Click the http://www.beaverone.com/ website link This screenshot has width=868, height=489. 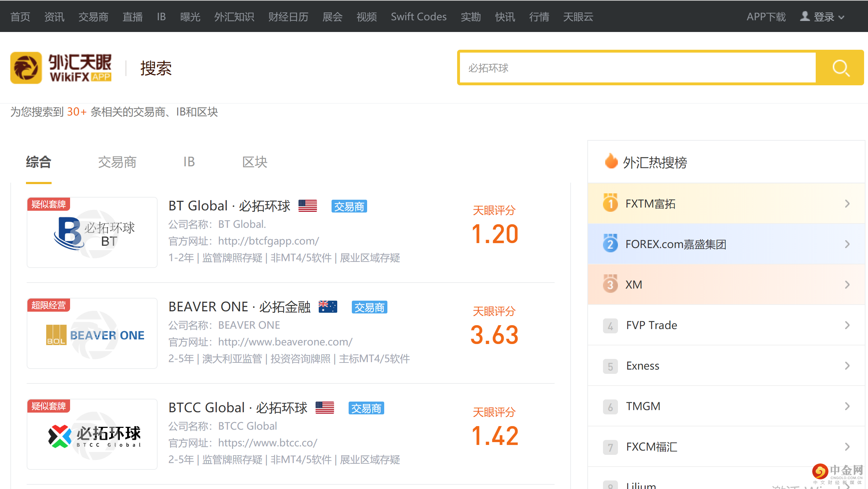click(285, 342)
